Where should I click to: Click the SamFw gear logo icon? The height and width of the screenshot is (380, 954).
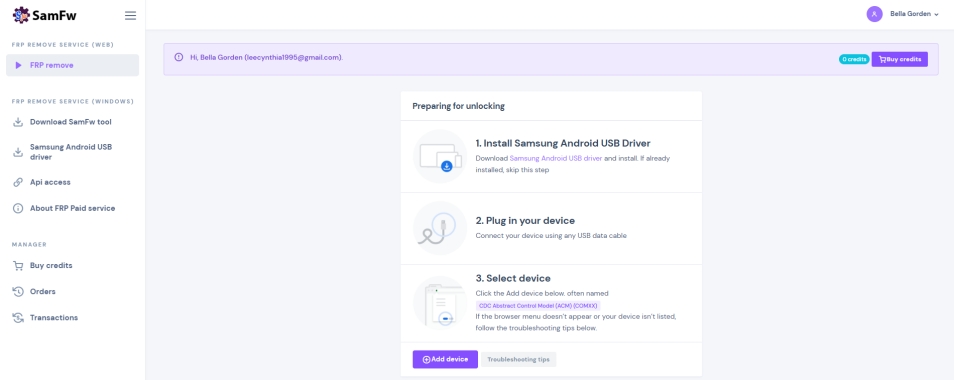pyautogui.click(x=21, y=15)
